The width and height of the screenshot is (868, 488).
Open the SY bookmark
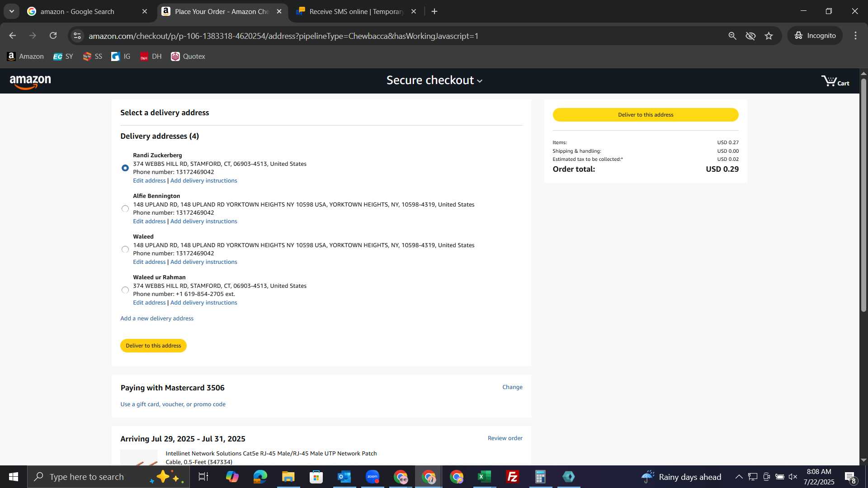[63, 56]
